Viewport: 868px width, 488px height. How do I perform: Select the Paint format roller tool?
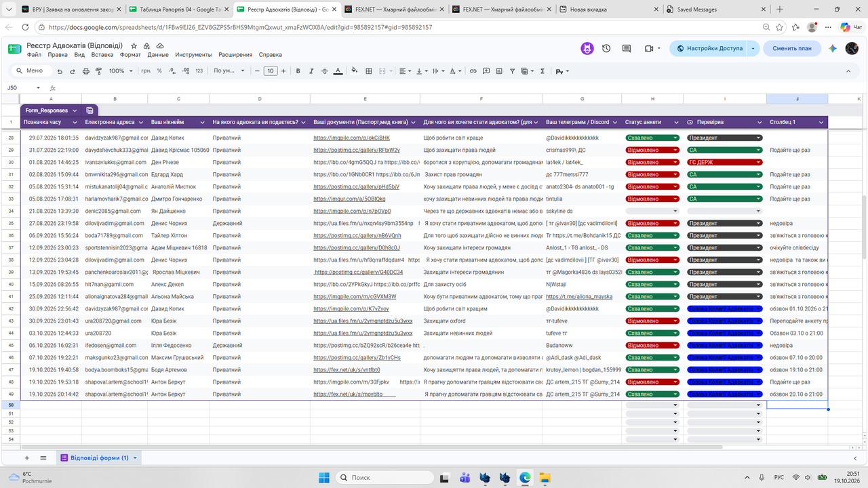pos(98,71)
